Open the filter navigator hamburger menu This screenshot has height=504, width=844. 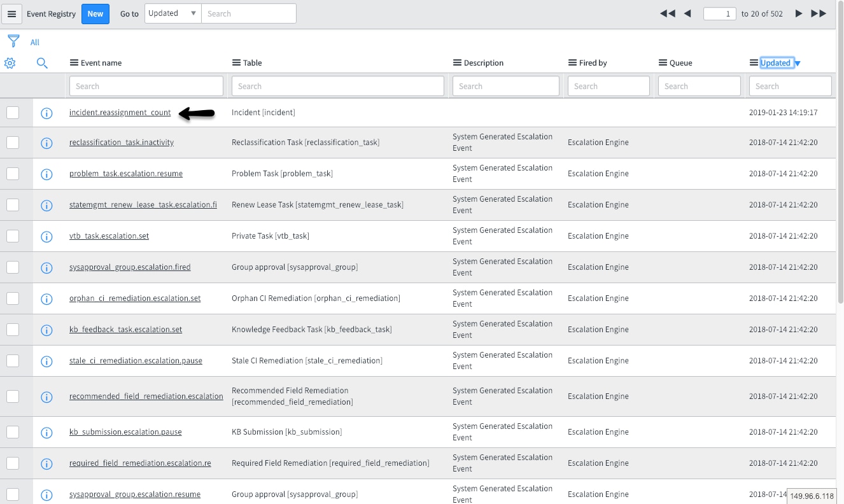click(11, 13)
